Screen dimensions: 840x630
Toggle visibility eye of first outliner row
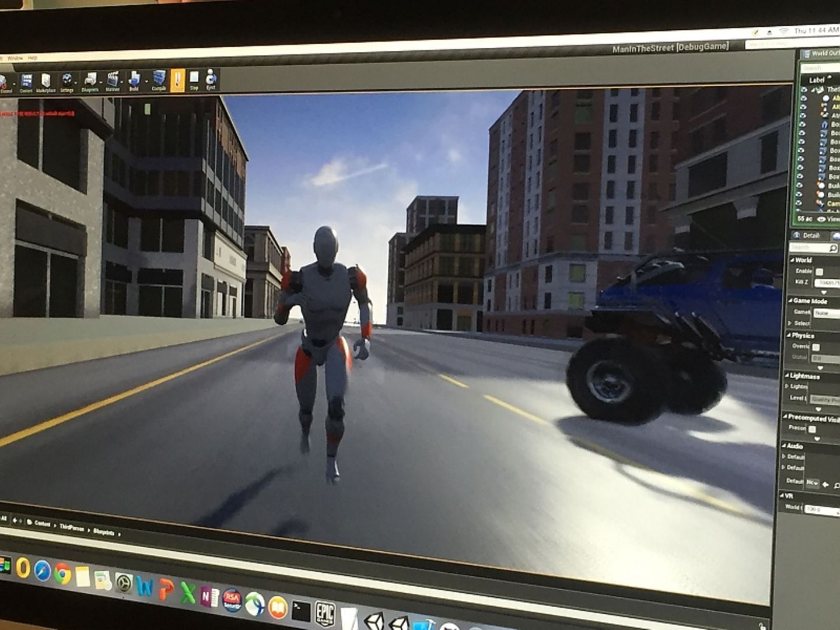(804, 90)
